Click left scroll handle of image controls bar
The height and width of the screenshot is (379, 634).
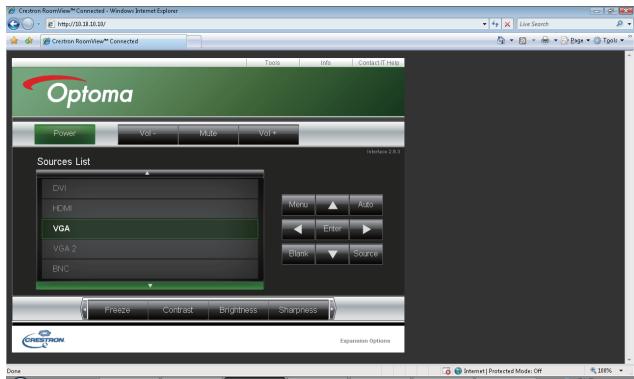(x=84, y=309)
